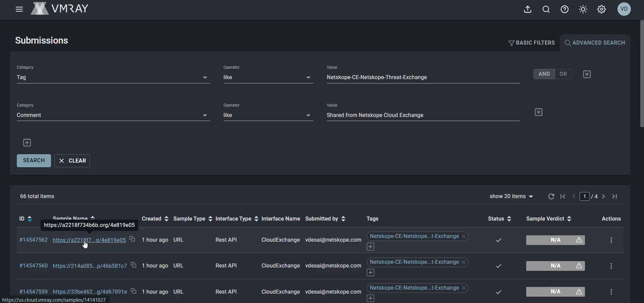Edit the current page number box
The height and width of the screenshot is (303, 644).
pos(585,196)
